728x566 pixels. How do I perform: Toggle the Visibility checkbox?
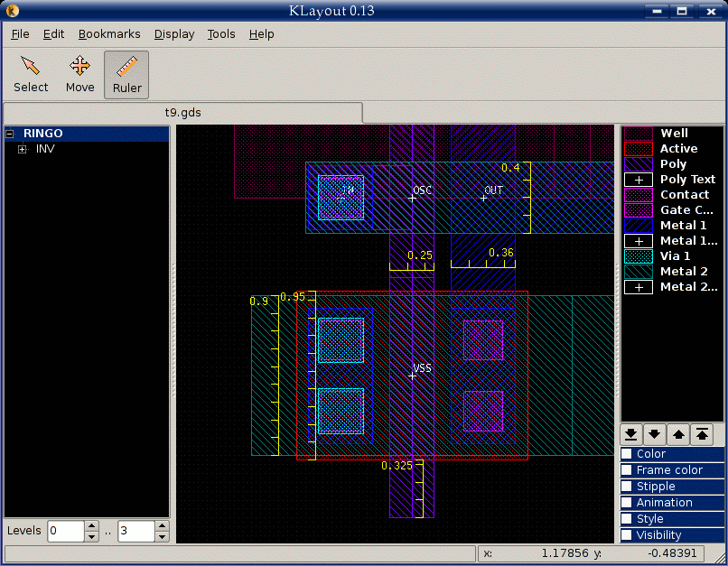[627, 535]
